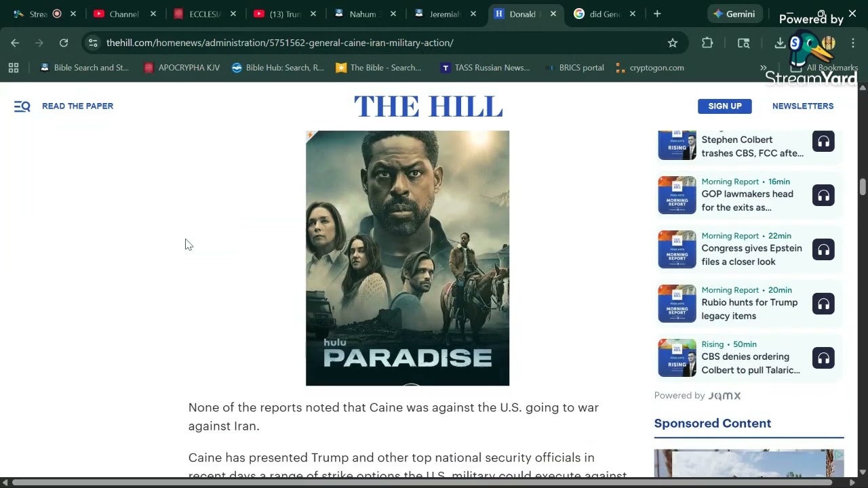Bookmark this page with the star icon
Image resolution: width=868 pixels, height=488 pixels.
tap(673, 43)
